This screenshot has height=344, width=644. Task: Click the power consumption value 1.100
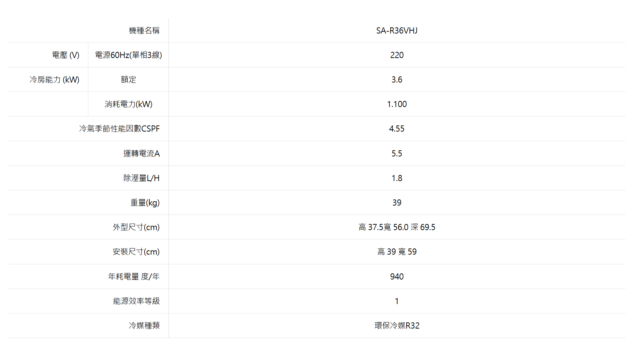click(397, 104)
